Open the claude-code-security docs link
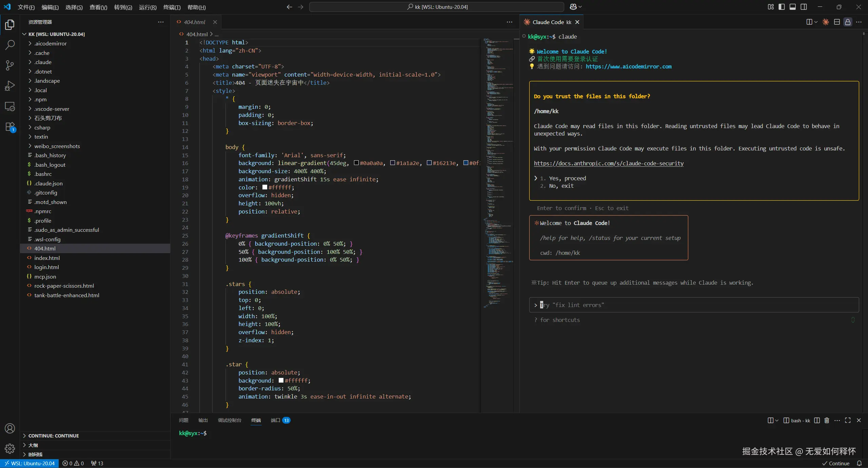The image size is (868, 468). click(608, 163)
